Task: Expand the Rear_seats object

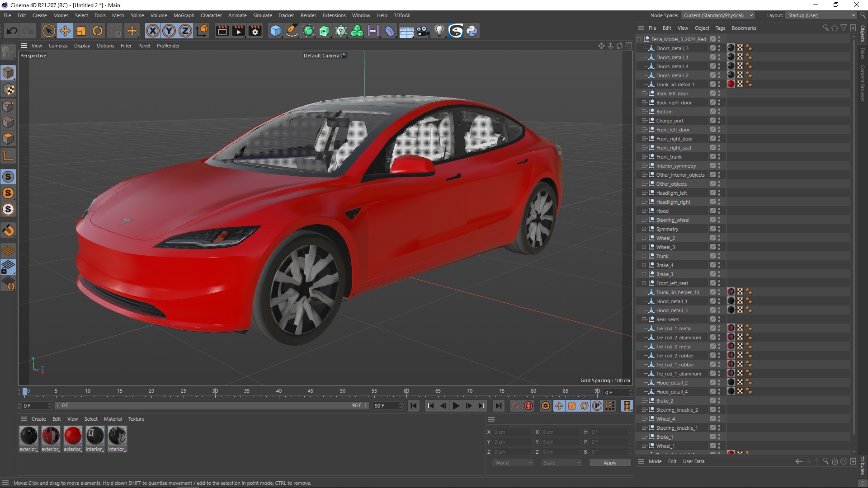Action: (x=644, y=319)
